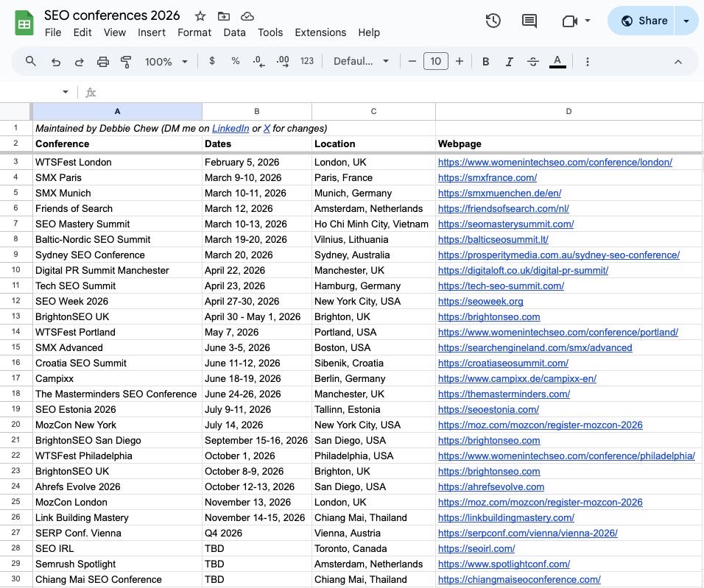Viewport: 704px width, 588px height.
Task: Check the cloud document status icon
Action: (x=247, y=16)
